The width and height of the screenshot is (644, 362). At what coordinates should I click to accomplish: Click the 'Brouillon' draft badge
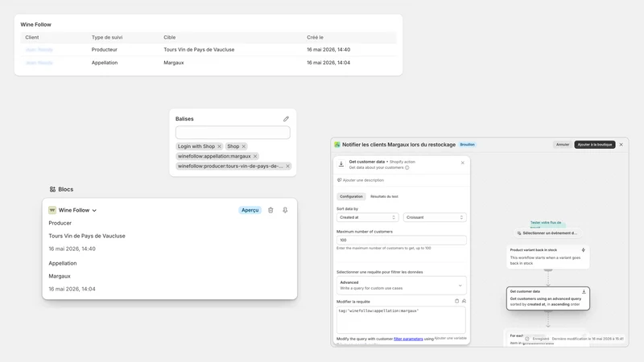[467, 145]
